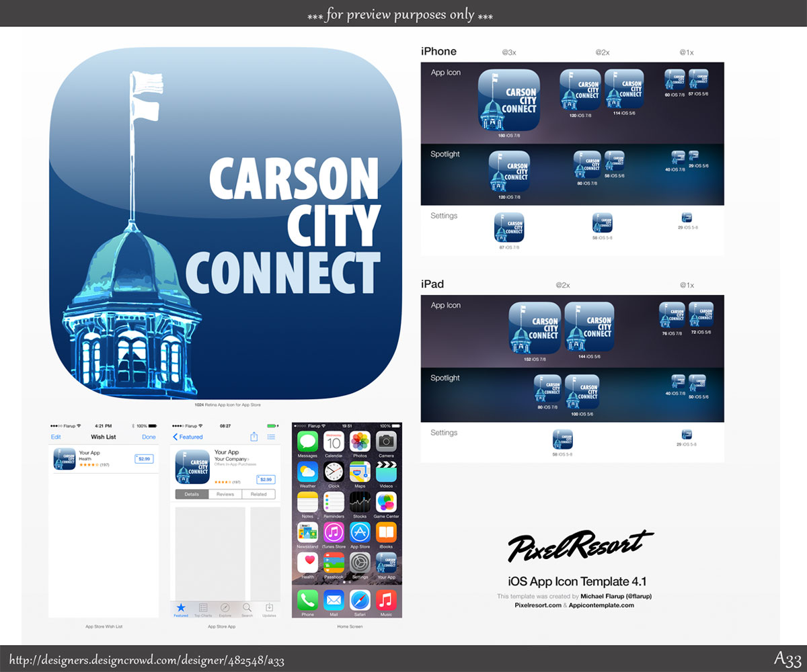807x672 pixels.
Task: Open the Videos app
Action: (386, 472)
